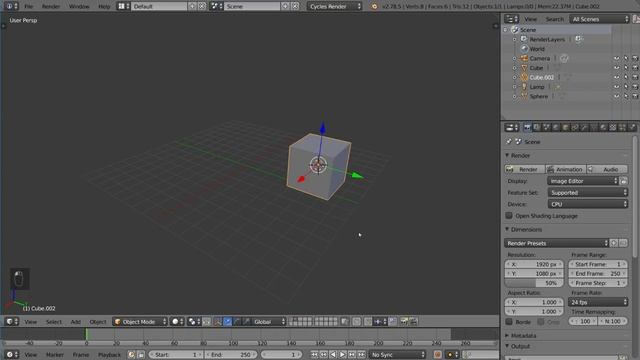Click the properties editor type icon
The height and width of the screenshot is (360, 640).
511,128
